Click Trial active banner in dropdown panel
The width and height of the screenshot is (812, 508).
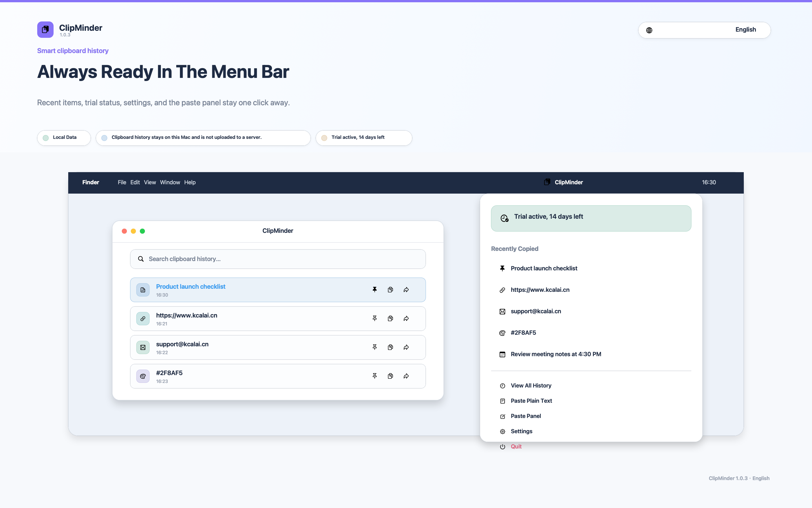pyautogui.click(x=591, y=218)
